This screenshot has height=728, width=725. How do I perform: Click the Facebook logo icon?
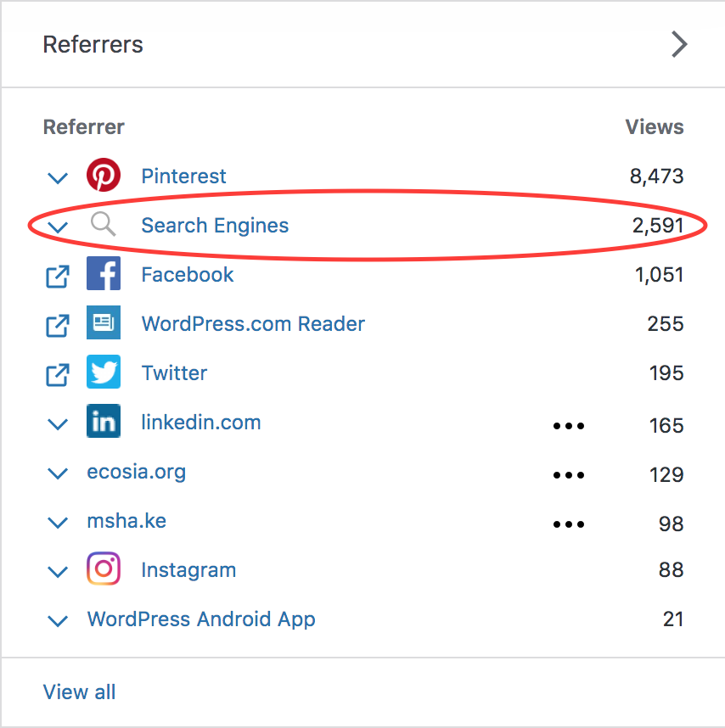(x=104, y=275)
